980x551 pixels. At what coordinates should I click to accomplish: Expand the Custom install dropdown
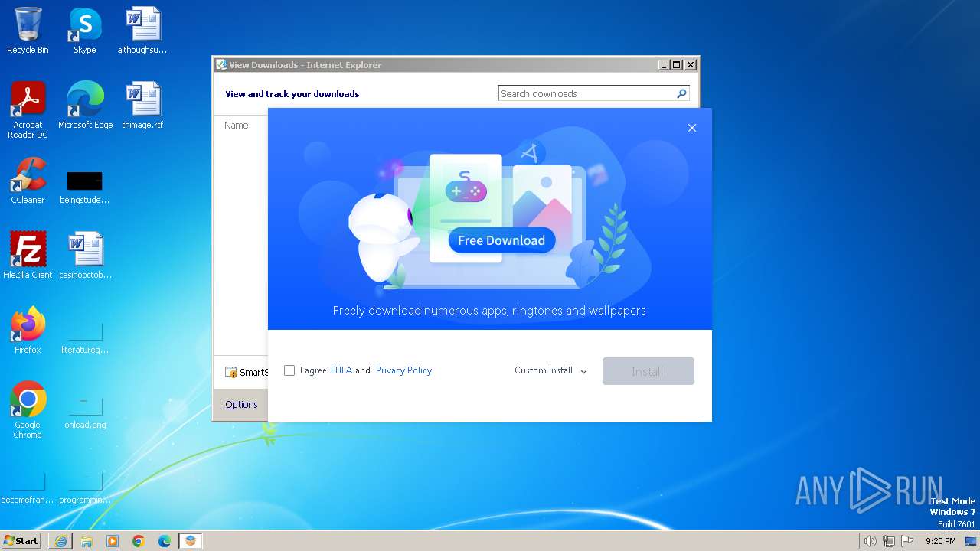click(550, 370)
